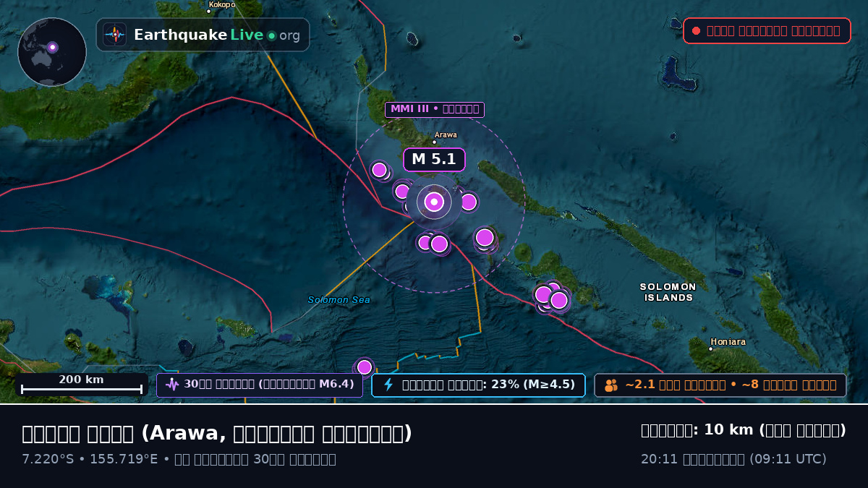Click the Arawa town label on the map
The height and width of the screenshot is (488, 868).
[x=446, y=135]
